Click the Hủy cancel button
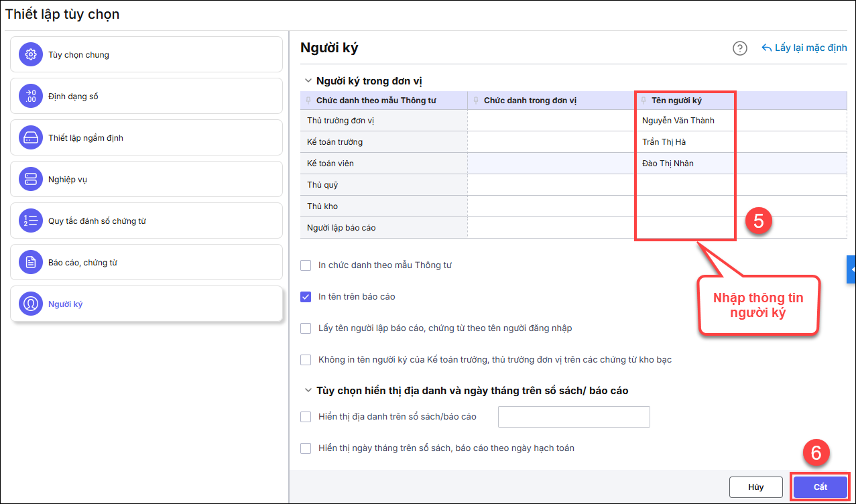 pyautogui.click(x=755, y=487)
